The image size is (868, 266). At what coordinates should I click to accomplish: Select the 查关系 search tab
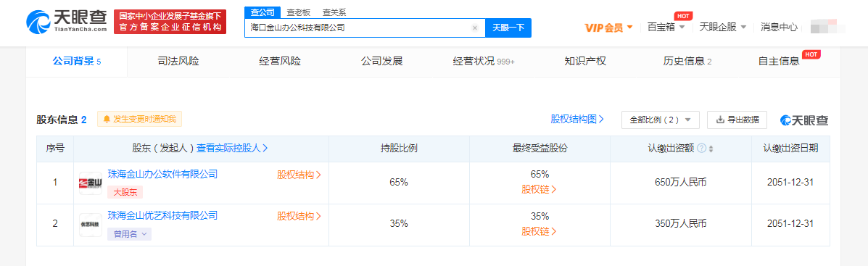(334, 13)
